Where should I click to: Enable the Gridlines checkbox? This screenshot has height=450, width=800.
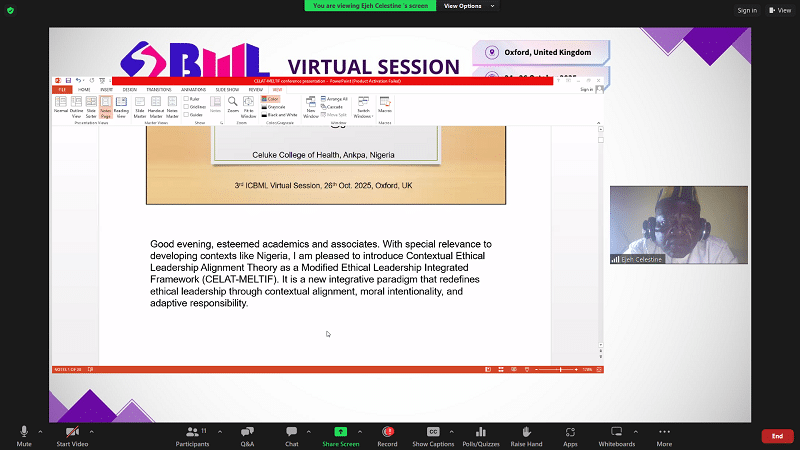coord(186,106)
